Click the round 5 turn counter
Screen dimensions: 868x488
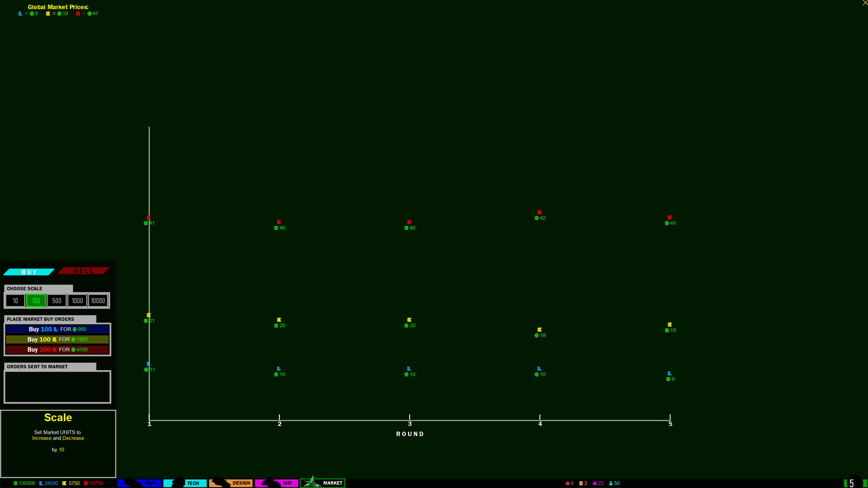(852, 483)
